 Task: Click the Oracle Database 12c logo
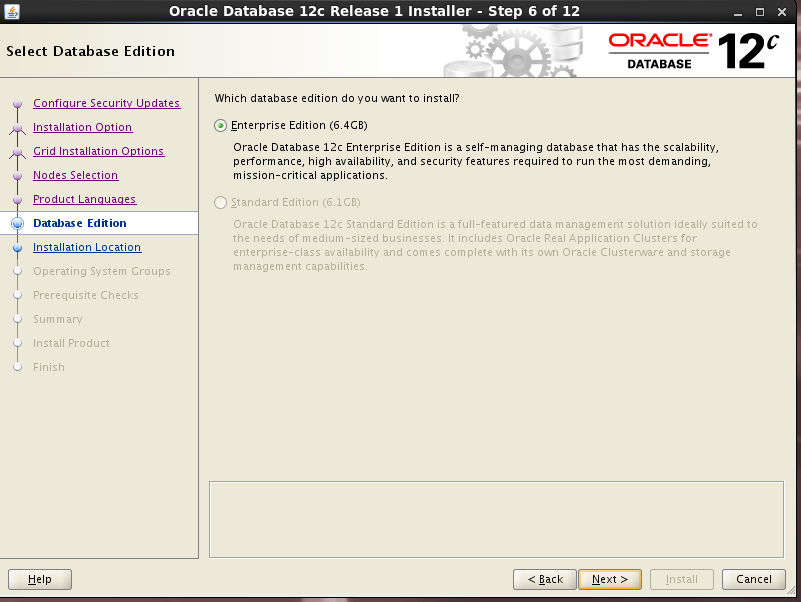click(x=694, y=51)
